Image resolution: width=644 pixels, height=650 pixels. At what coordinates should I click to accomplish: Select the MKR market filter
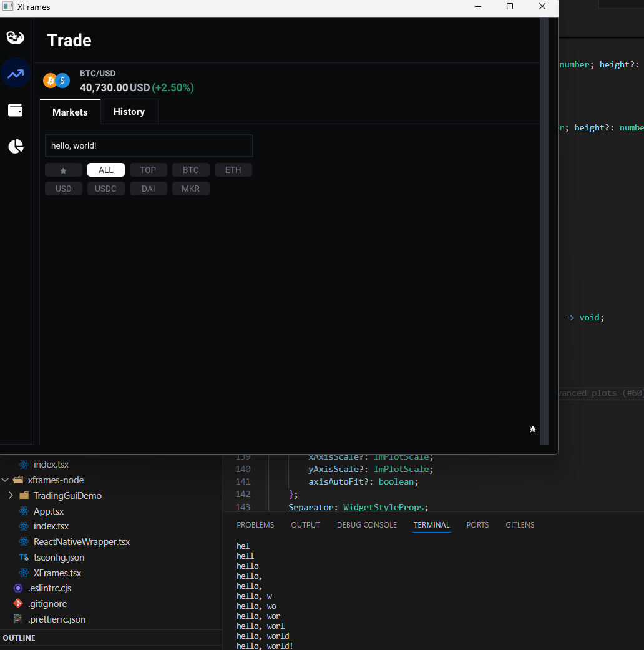coord(190,189)
